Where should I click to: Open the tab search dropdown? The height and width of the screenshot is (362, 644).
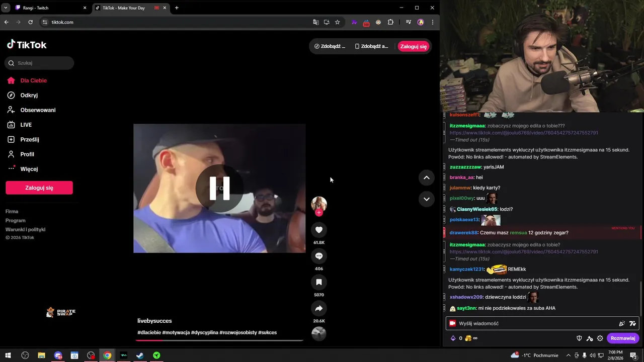tap(6, 8)
